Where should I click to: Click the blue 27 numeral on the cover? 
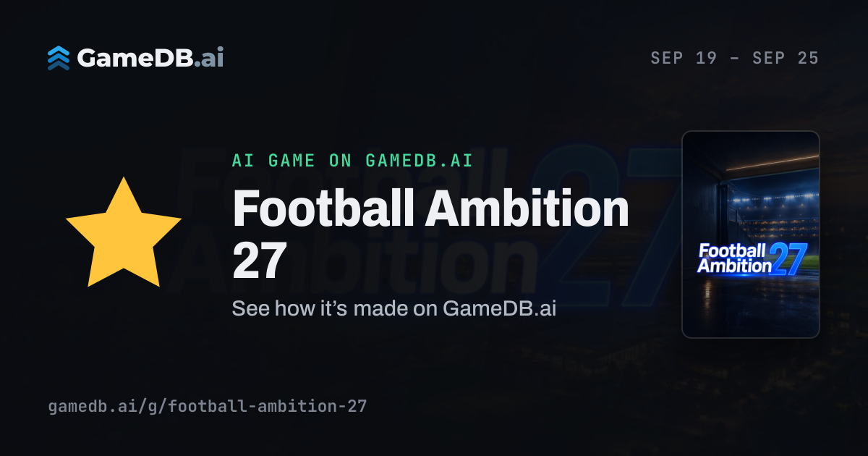coord(787,260)
